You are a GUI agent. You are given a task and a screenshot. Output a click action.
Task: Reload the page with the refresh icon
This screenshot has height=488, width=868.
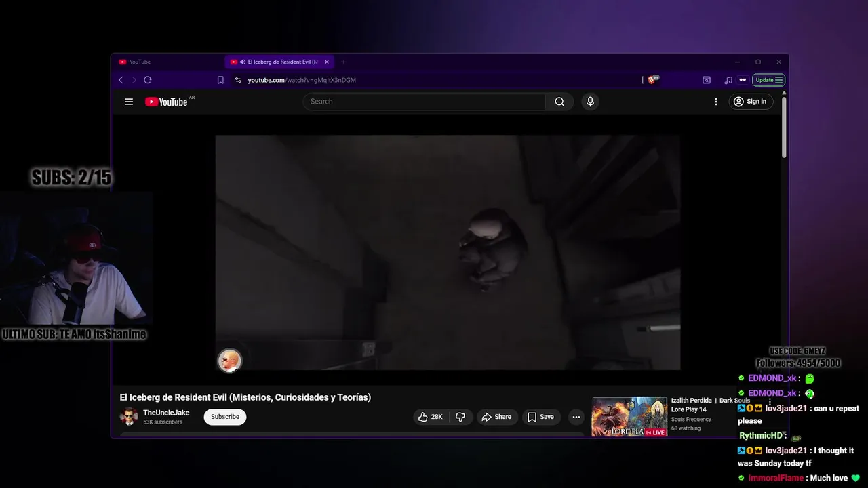click(x=148, y=80)
